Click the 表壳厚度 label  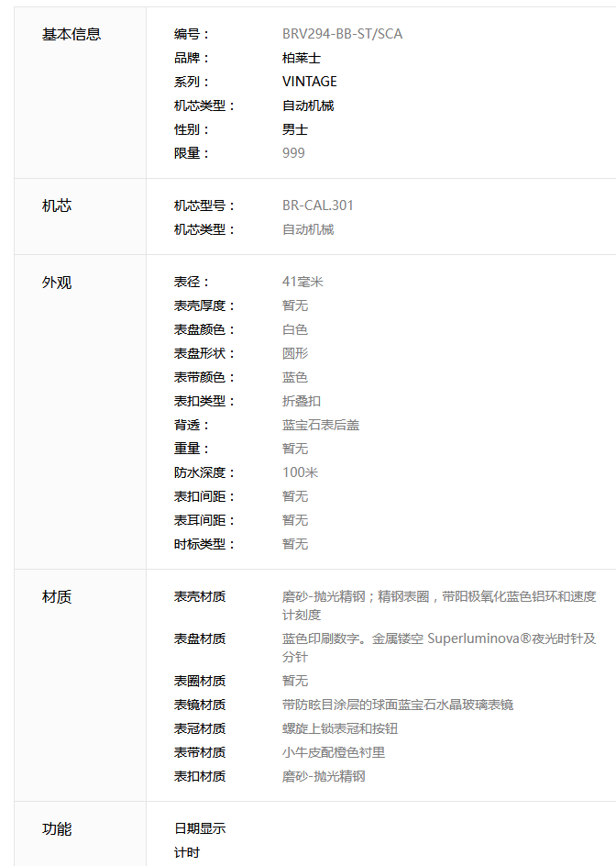tap(204, 305)
